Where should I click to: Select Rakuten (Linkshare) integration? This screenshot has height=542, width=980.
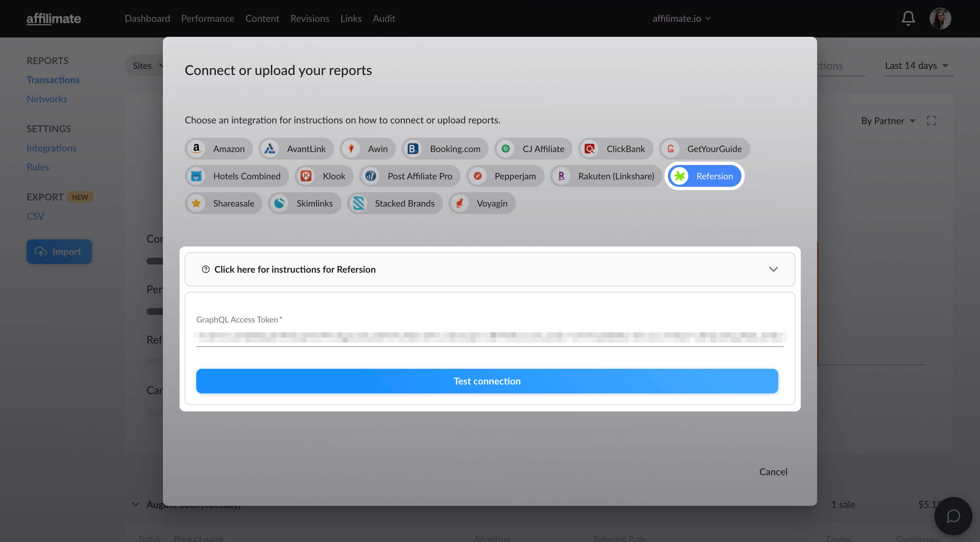pos(606,176)
